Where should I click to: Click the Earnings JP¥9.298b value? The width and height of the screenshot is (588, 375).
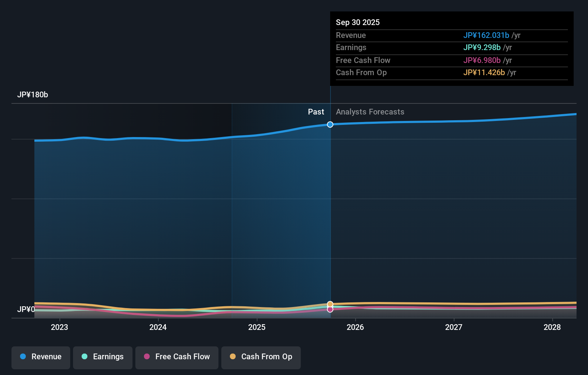click(x=482, y=47)
